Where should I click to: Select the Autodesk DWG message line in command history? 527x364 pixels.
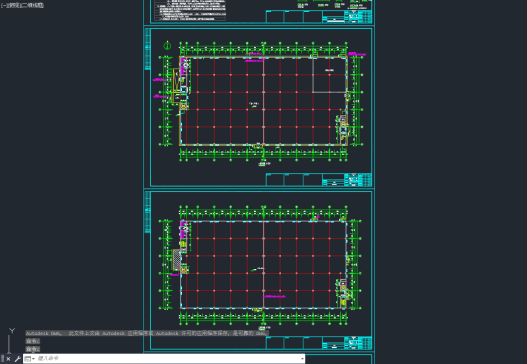pos(147,333)
